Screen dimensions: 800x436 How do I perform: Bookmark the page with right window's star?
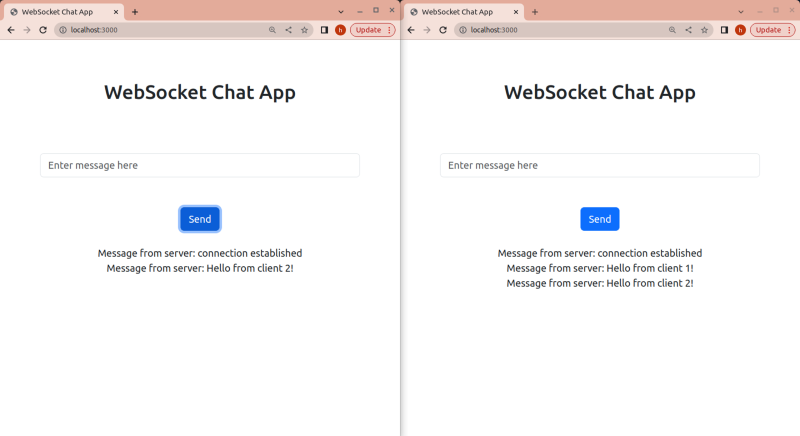(x=705, y=30)
